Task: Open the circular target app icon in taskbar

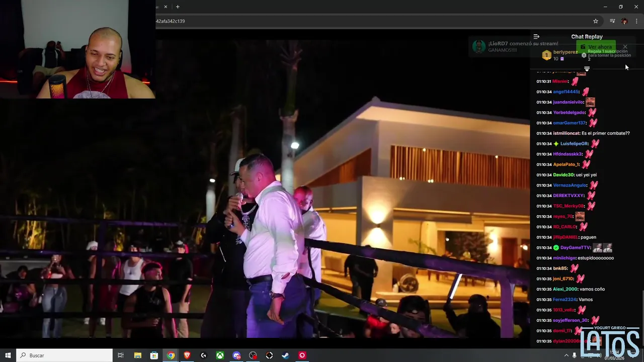Action: 269,355
